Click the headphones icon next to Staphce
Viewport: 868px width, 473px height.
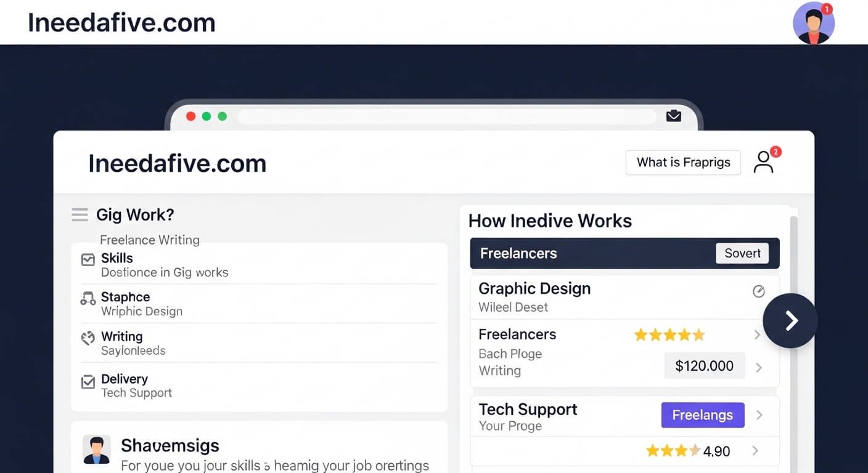[x=88, y=299]
